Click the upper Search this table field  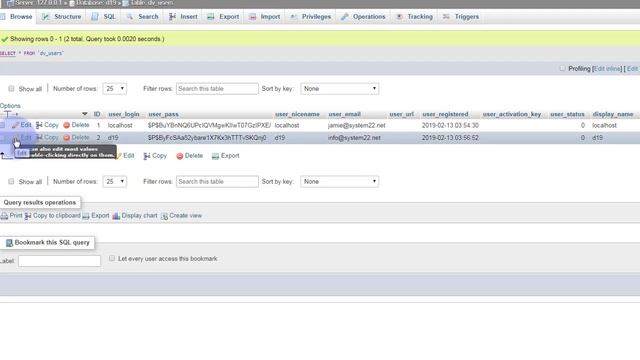pyautogui.click(x=217, y=89)
